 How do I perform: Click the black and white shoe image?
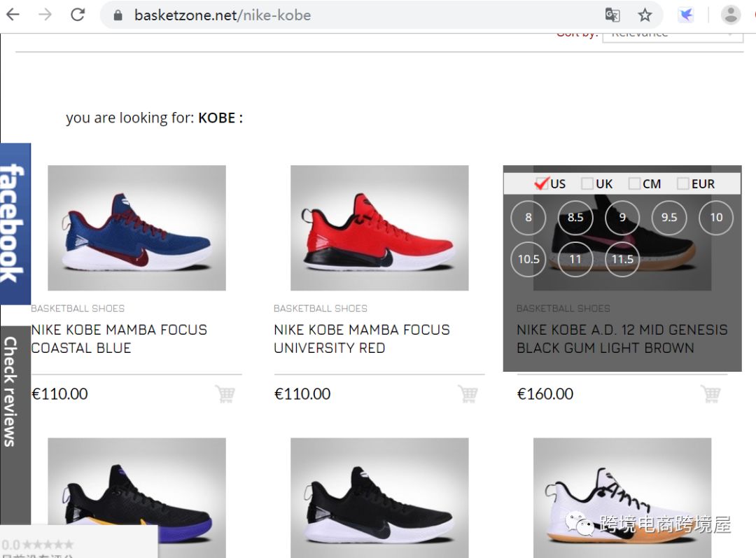tap(379, 498)
